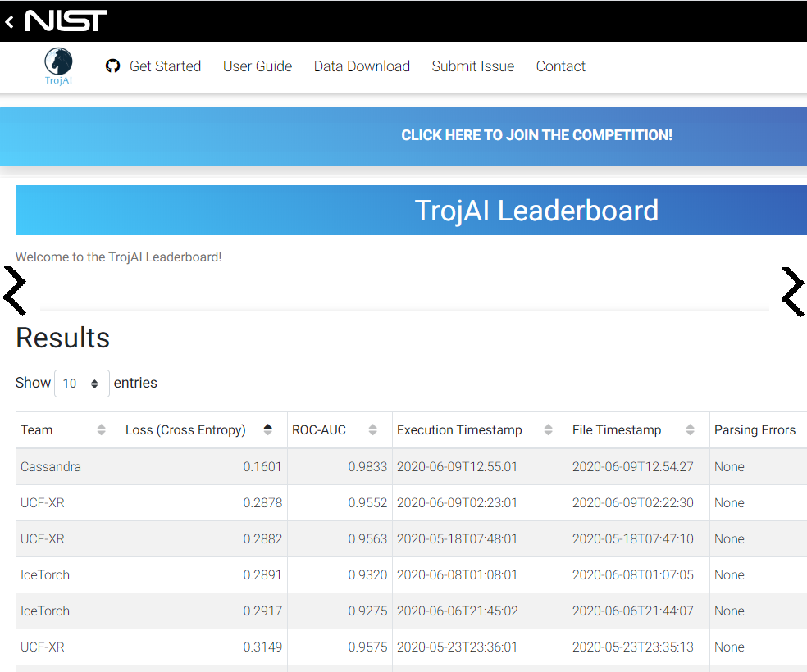Viewport: 807px width, 672px height.
Task: Select execution timestamp 2020-06-09T12:55:01
Action: click(457, 466)
